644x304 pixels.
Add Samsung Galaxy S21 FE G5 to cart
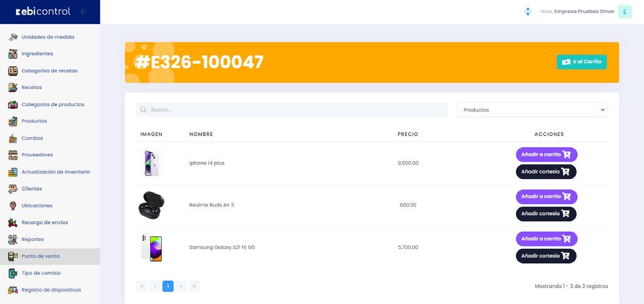point(547,238)
